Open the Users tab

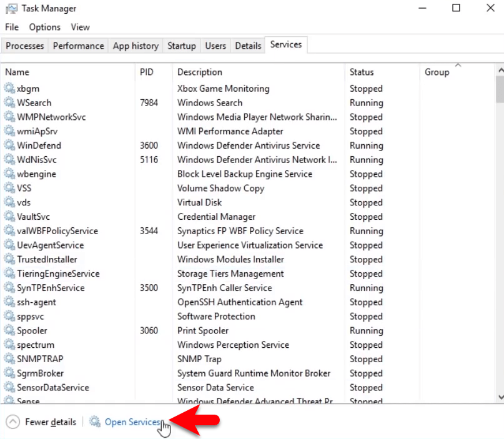click(x=215, y=46)
